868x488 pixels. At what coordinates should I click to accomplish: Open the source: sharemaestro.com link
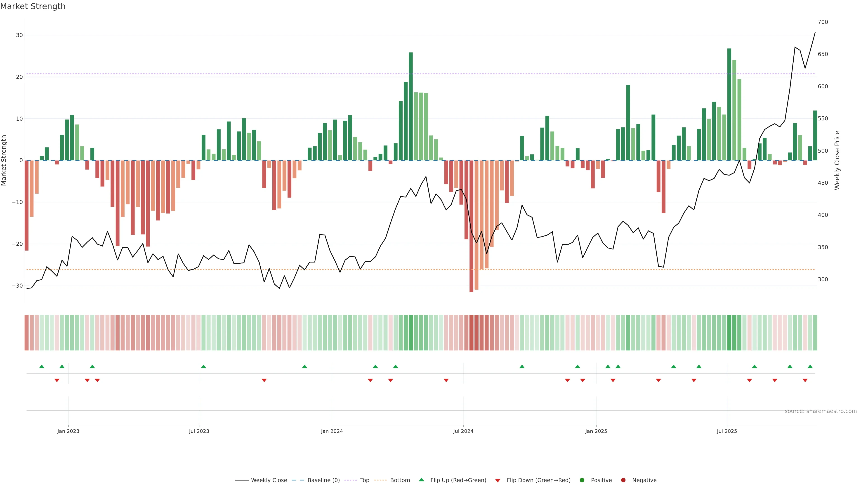(x=821, y=411)
